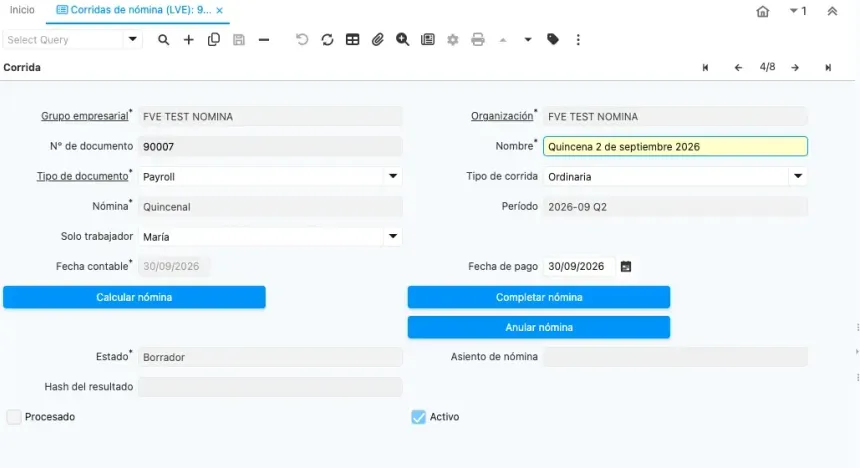Go to detail record down arrow
This screenshot has width=860, height=468.
528,40
